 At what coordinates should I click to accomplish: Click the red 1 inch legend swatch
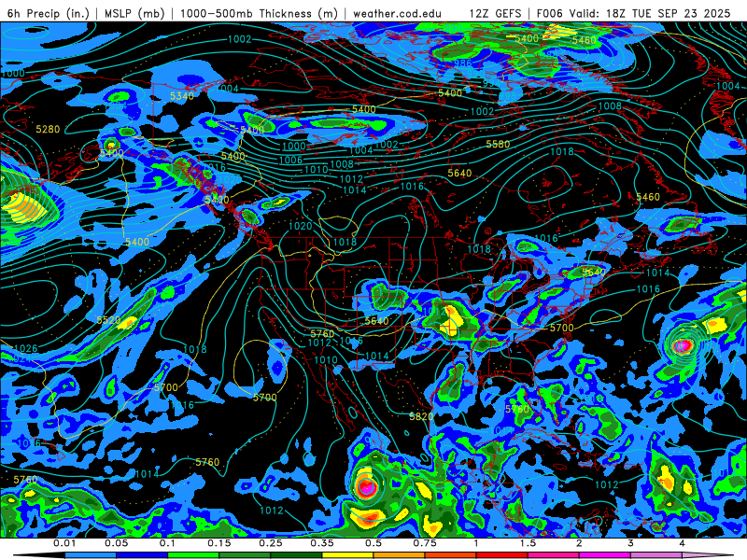(502, 555)
